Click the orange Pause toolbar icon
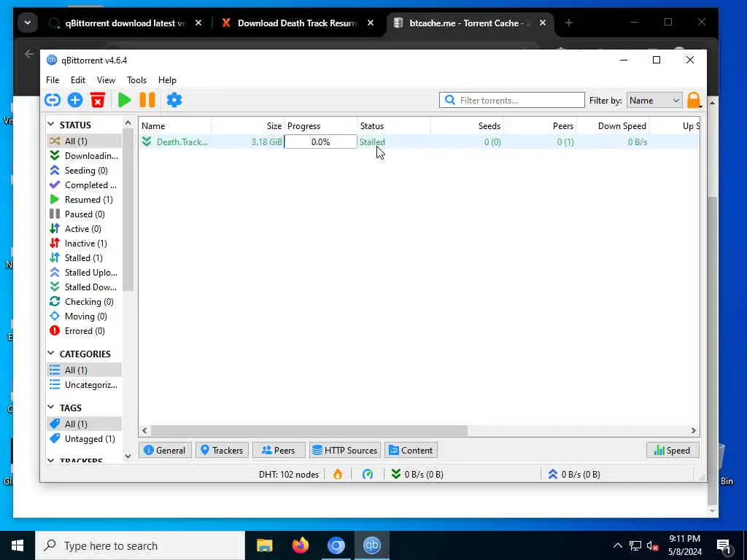The image size is (747, 560). click(147, 100)
